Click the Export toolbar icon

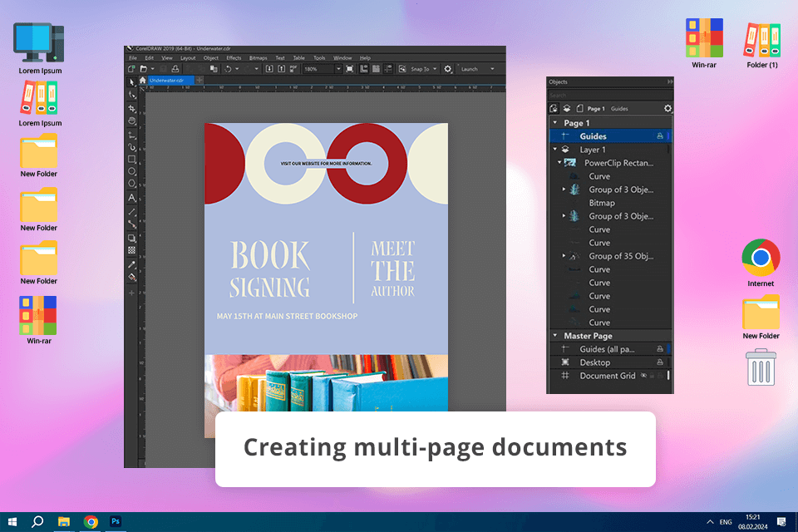(x=281, y=69)
